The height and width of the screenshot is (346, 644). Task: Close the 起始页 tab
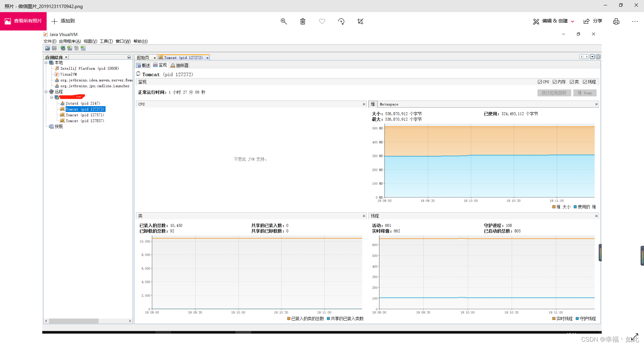(x=155, y=58)
